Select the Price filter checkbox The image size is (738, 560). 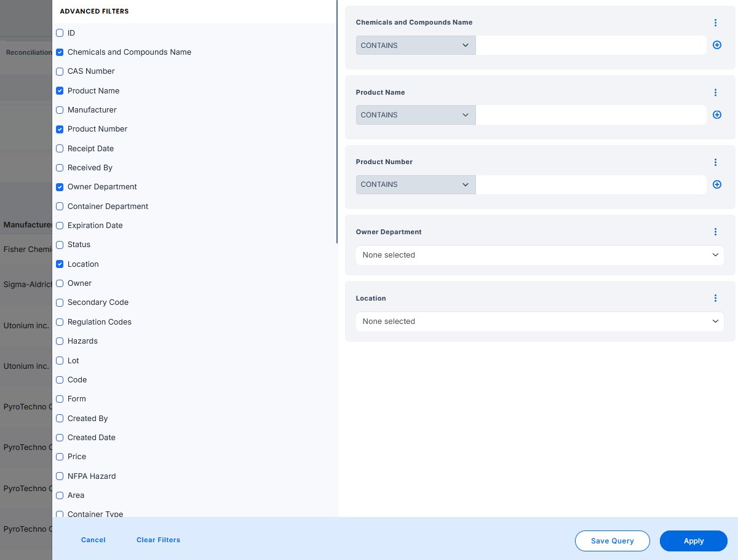(x=60, y=457)
